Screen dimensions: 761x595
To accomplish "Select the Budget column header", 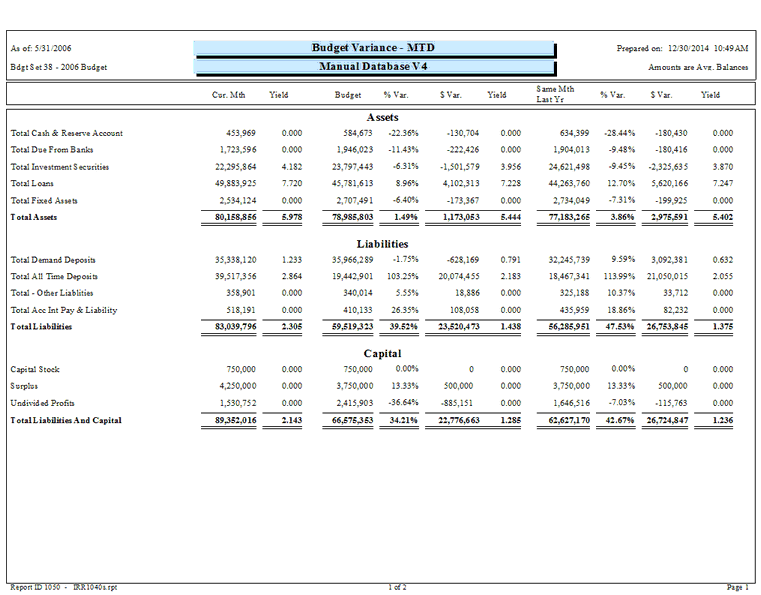I will coord(348,95).
